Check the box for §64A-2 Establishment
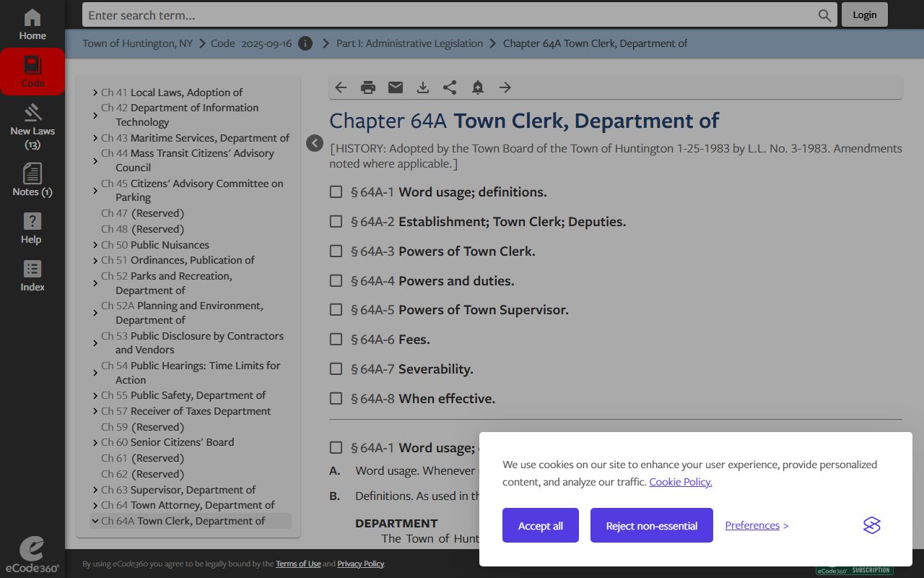The height and width of the screenshot is (578, 924). click(x=336, y=221)
